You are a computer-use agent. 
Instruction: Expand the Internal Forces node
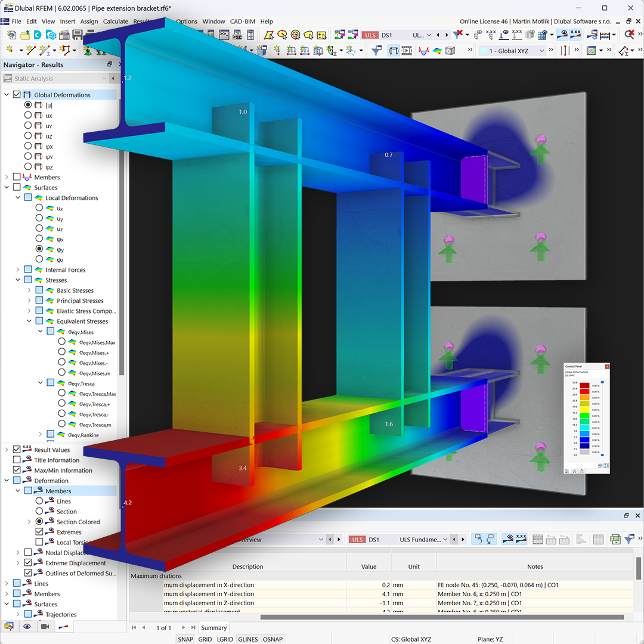click(x=18, y=270)
